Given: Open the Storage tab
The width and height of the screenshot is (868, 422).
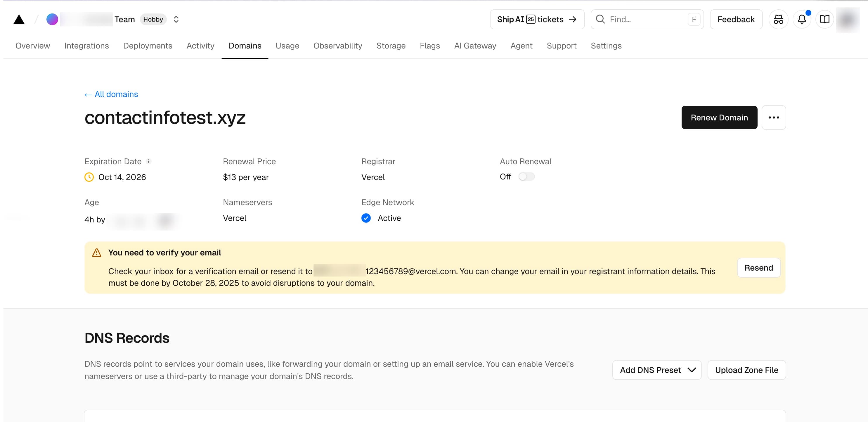Looking at the screenshot, I should [391, 46].
